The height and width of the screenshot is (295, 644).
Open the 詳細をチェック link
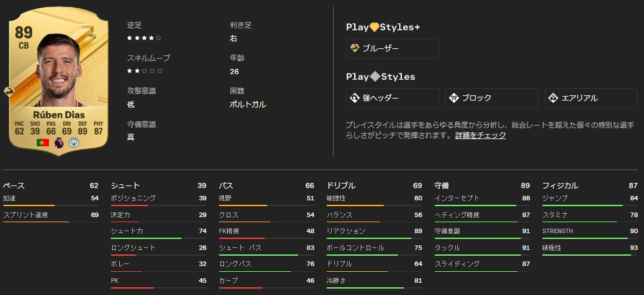click(x=480, y=135)
